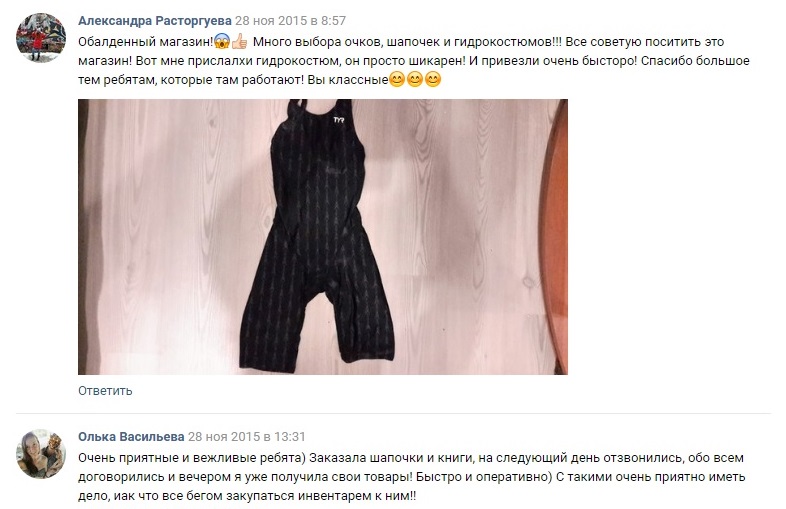Open Олька Васильева's profile avatar
The height and width of the screenshot is (509, 786).
coord(41,453)
